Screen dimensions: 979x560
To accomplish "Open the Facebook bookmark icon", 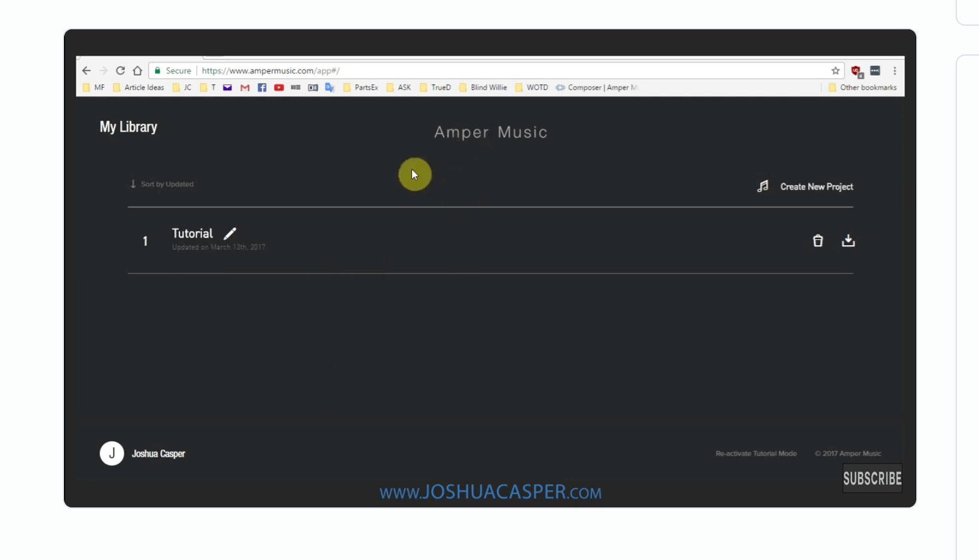I will tap(262, 88).
